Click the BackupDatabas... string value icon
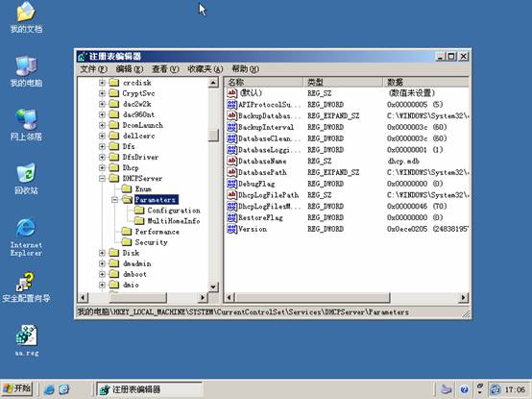532x399 pixels. coord(231,115)
